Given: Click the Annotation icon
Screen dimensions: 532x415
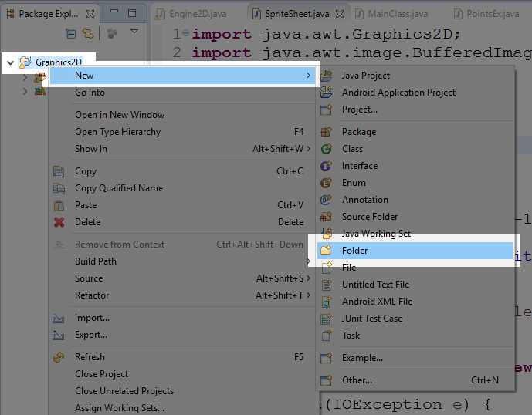Looking at the screenshot, I should pyautogui.click(x=327, y=200).
